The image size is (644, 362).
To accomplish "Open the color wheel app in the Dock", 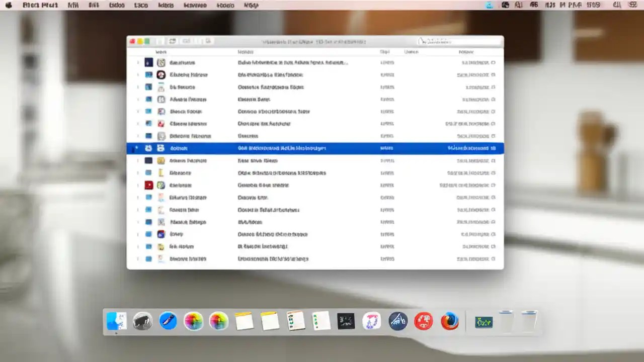I will (194, 321).
